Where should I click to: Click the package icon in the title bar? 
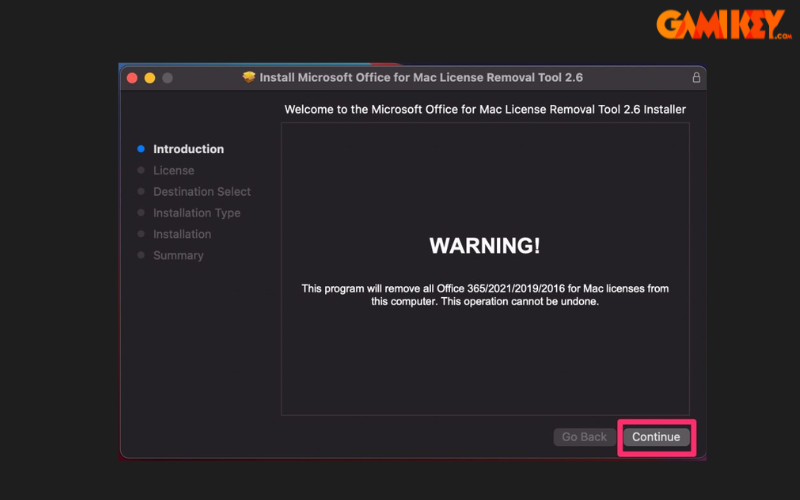pyautogui.click(x=249, y=77)
